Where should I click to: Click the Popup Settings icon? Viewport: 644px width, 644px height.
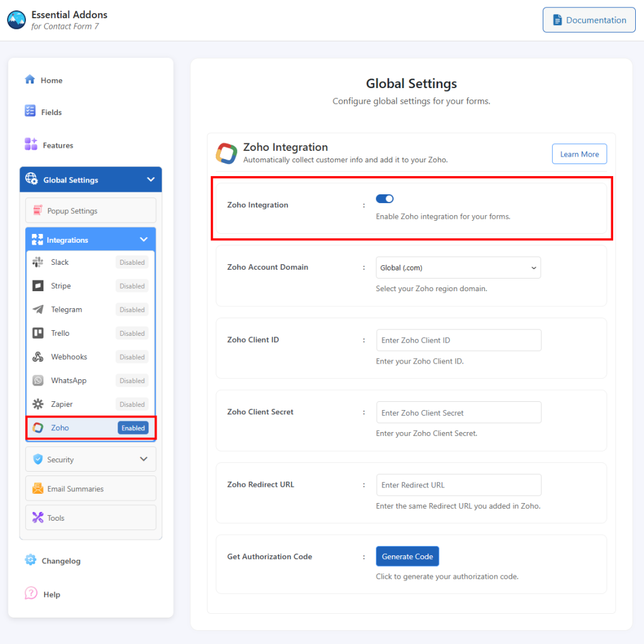(37, 210)
